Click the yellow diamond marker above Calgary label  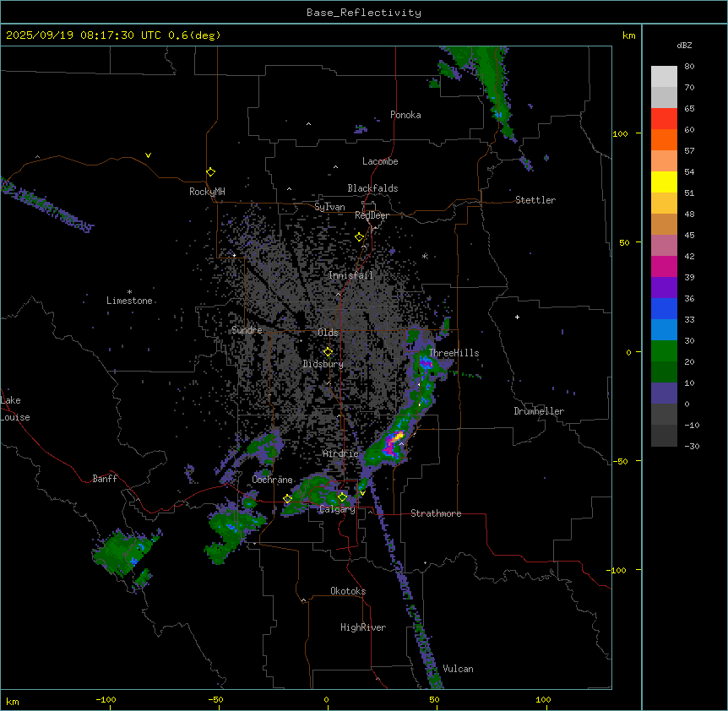point(342,497)
